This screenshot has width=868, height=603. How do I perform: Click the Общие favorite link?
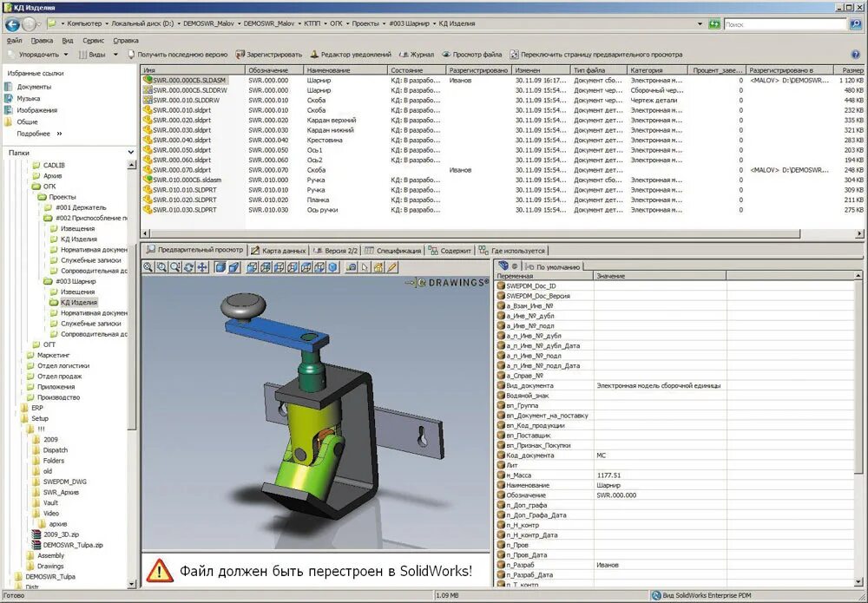27,121
